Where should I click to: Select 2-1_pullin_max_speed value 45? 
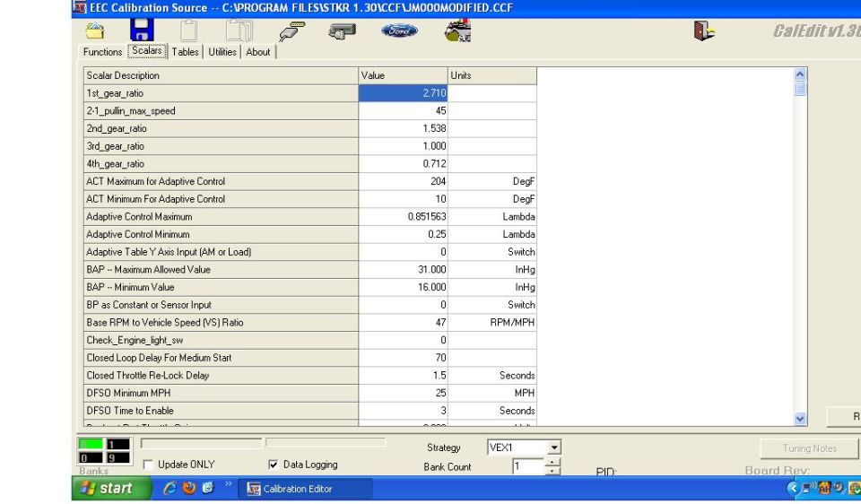coord(403,111)
